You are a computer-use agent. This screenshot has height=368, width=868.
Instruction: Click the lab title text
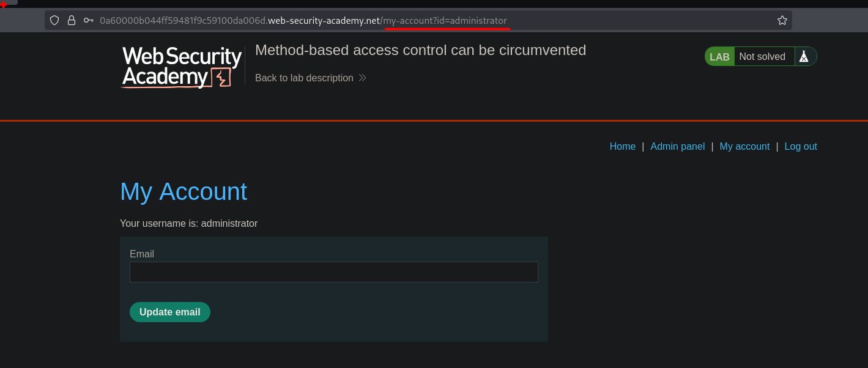420,50
